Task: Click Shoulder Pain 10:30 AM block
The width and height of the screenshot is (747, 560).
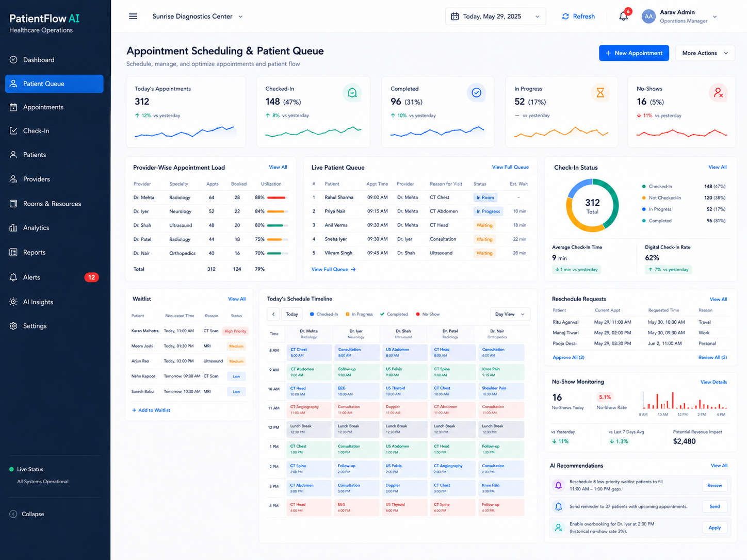Action: [x=501, y=391]
